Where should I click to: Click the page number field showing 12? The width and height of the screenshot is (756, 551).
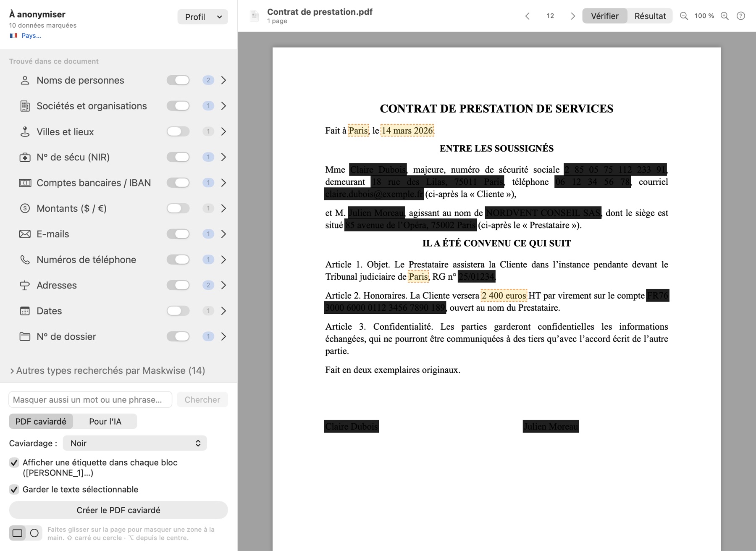coord(550,16)
